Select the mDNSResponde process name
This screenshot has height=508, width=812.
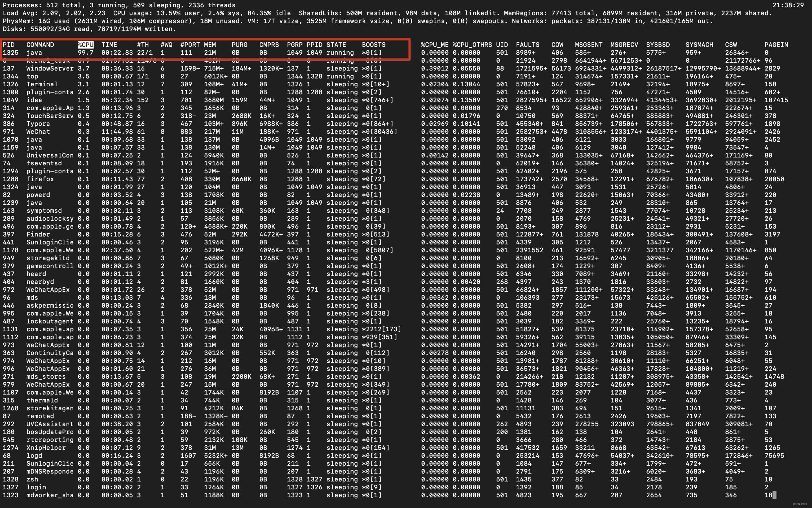tap(50, 471)
